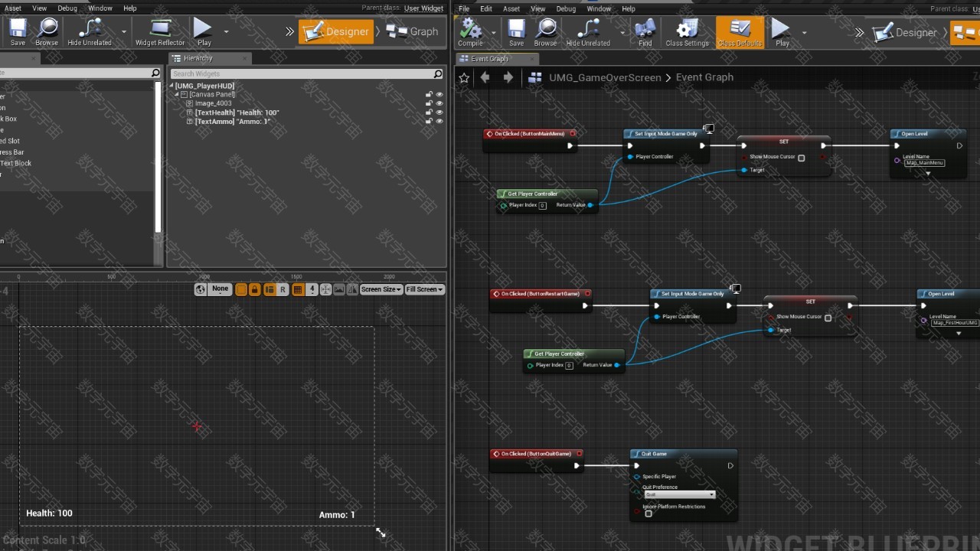Switch to Graph mode in the left editor
Image resolution: width=980 pixels, height=551 pixels.
pyautogui.click(x=413, y=31)
